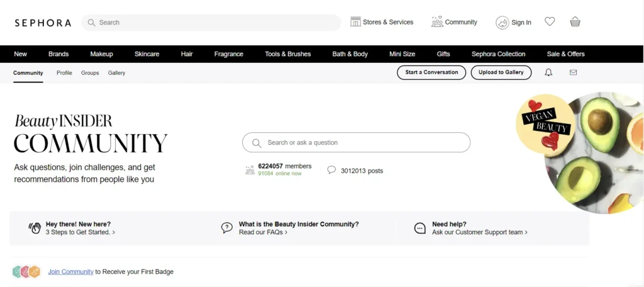Viewport: 644px width, 287px height.
Task: Switch to the Gallery tab
Action: 116,73
